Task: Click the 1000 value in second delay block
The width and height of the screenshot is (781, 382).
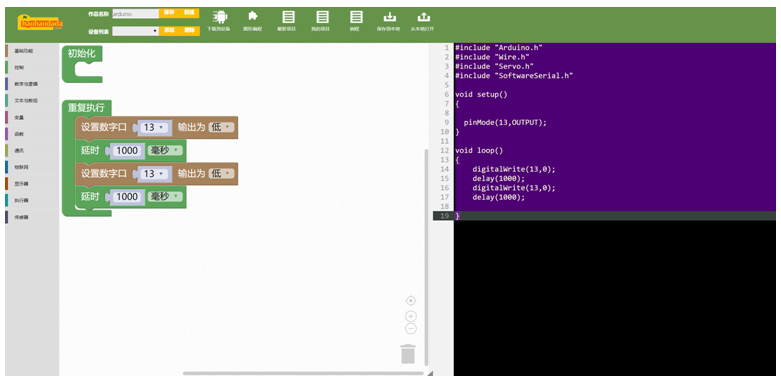Action: pyautogui.click(x=127, y=197)
